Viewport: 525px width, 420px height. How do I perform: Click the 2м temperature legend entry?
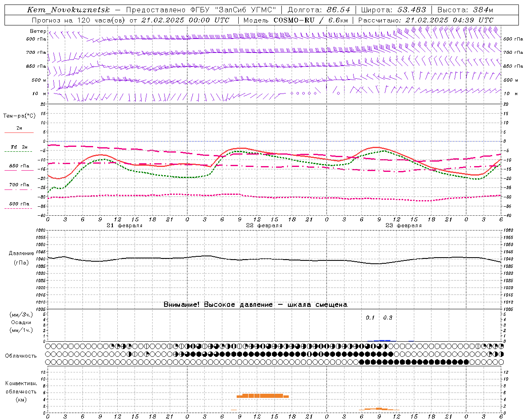click(x=19, y=128)
